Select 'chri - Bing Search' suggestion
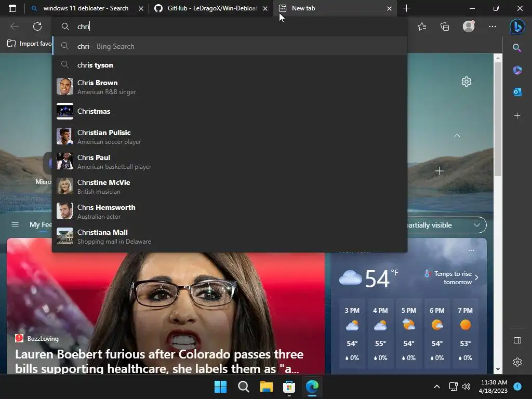Viewport: 532px width, 399px height. pos(230,46)
